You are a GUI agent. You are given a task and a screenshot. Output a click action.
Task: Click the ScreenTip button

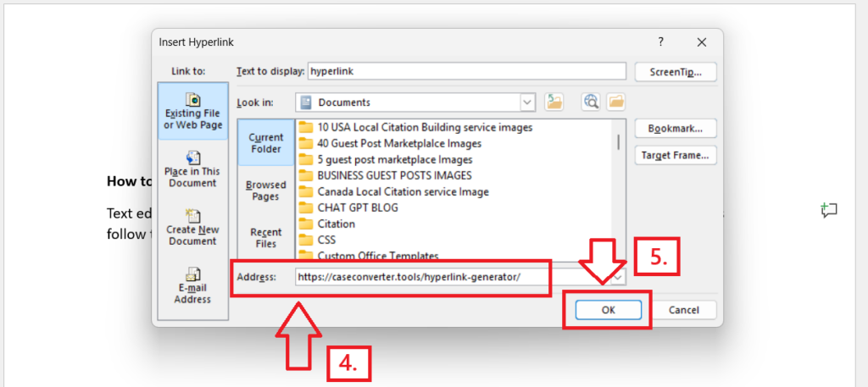[676, 72]
